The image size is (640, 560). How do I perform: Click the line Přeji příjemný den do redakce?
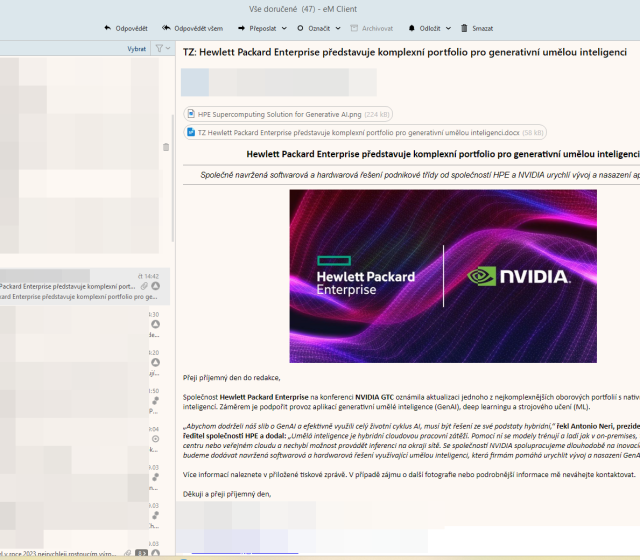231,378
